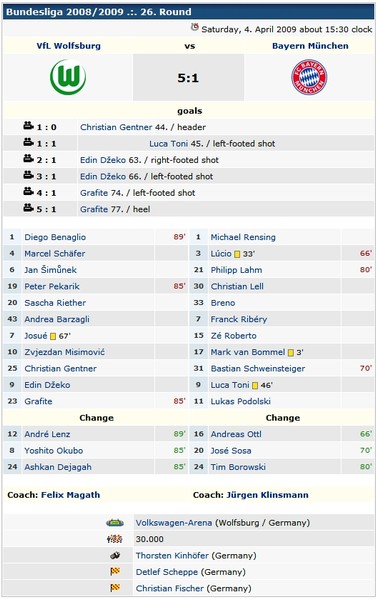This screenshot has height=599, width=377.
Task: Click the yellow card next to Lúcio
Action: click(237, 254)
